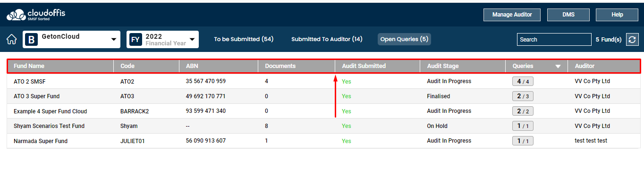Screen dimensions: 644x170
Task: Open the 2022 Financial Year dropdown
Action: click(162, 40)
